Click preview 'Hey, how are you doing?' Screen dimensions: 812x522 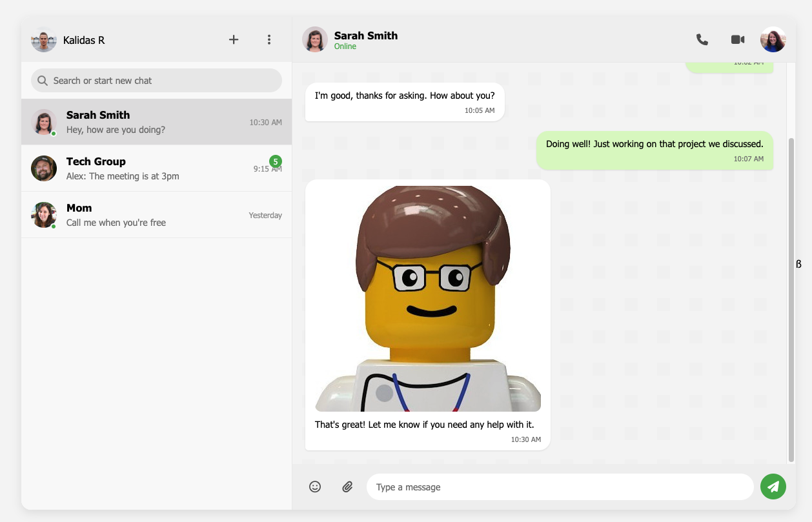[116, 130]
